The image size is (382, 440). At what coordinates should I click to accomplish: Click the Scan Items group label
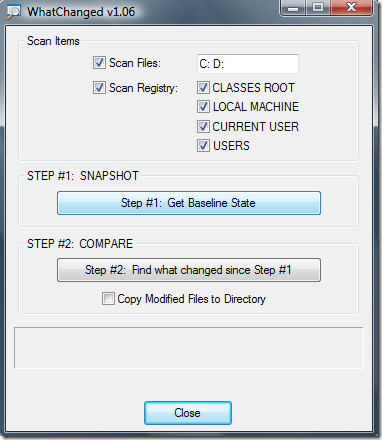click(53, 41)
